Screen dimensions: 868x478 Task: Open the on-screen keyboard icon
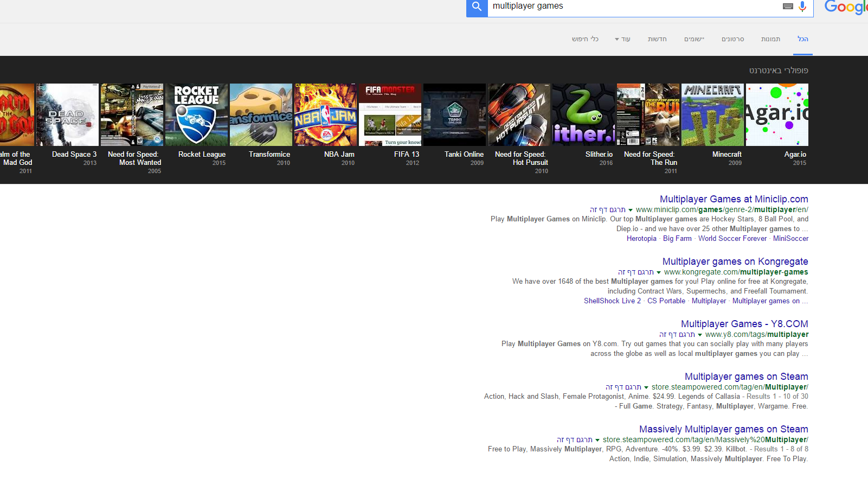pyautogui.click(x=788, y=7)
